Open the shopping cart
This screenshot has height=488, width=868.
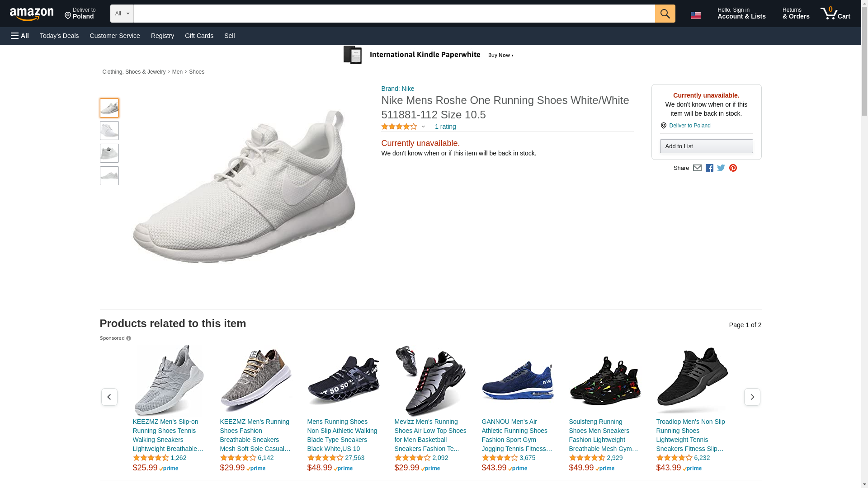coord(835,14)
